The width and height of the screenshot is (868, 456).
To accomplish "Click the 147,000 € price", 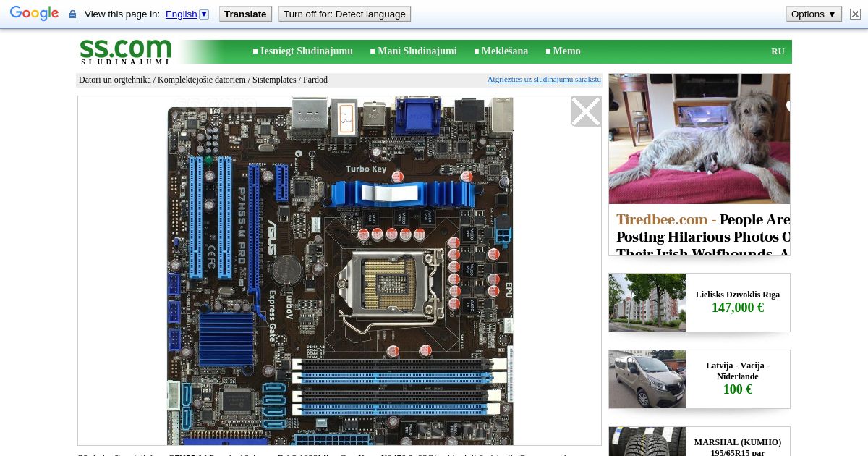I will [738, 308].
